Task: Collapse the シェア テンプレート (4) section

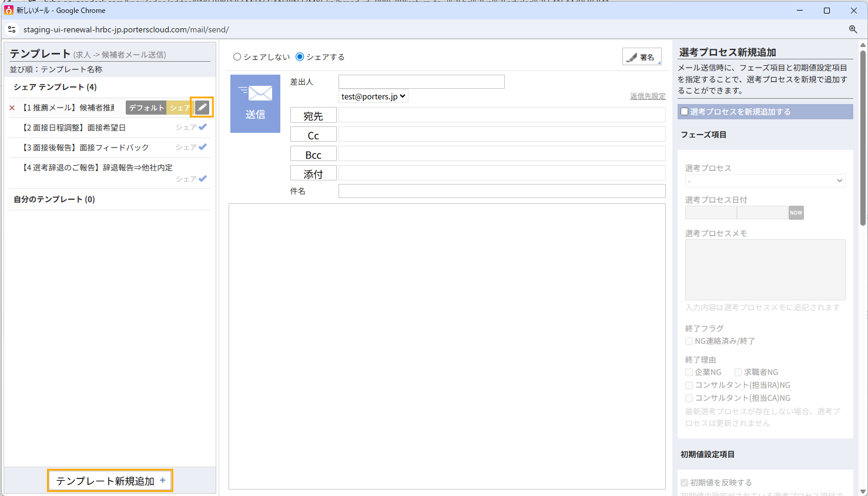Action: click(55, 87)
